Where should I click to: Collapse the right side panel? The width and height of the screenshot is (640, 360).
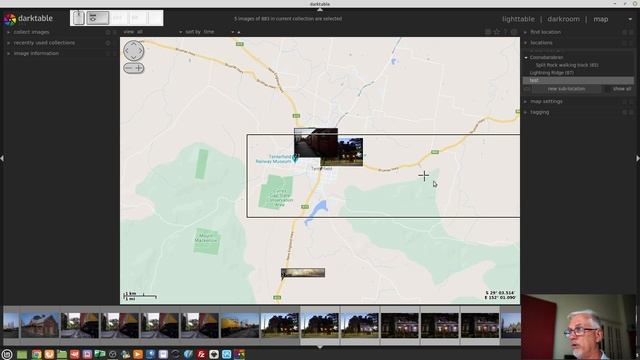[638, 158]
